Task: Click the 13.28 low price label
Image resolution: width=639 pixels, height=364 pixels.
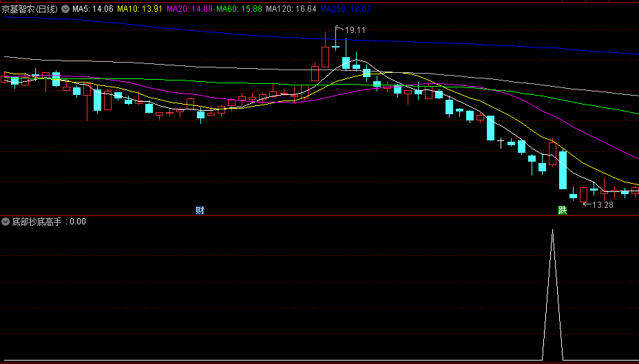Action: pyautogui.click(x=603, y=205)
